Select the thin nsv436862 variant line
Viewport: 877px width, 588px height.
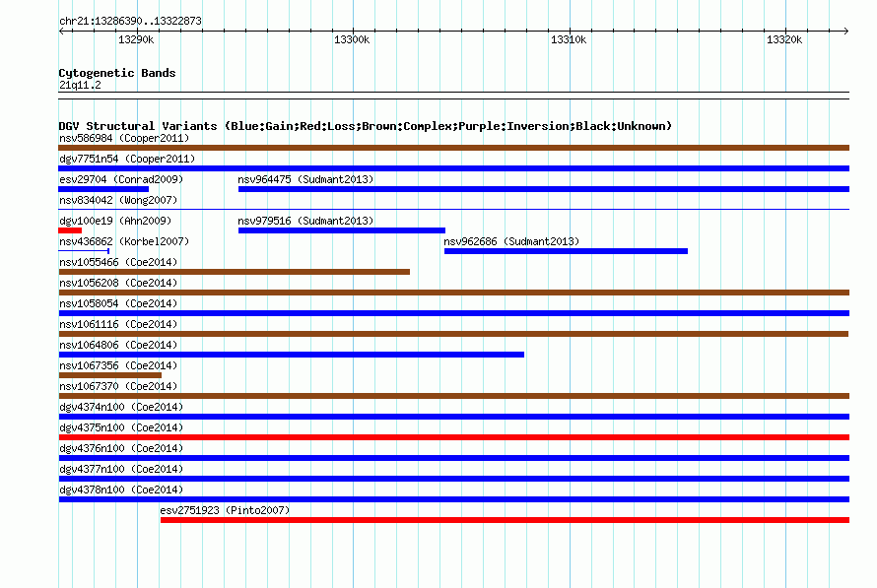84,251
